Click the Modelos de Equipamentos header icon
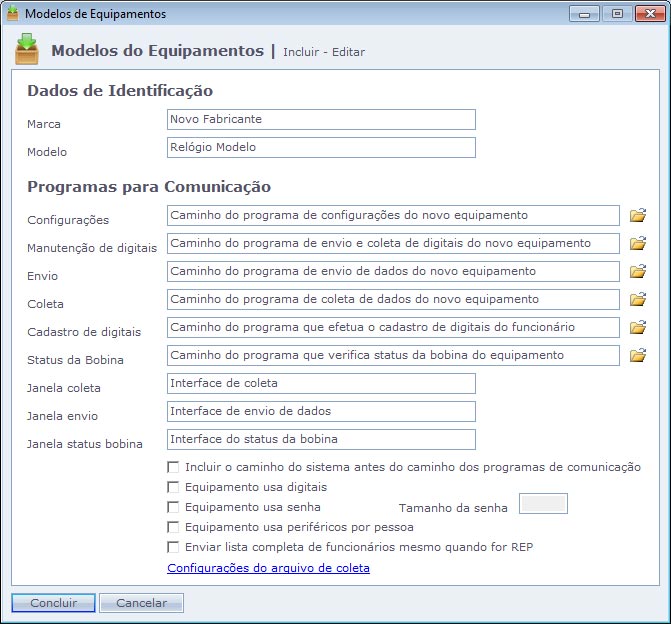This screenshot has height=624, width=671. [27, 49]
